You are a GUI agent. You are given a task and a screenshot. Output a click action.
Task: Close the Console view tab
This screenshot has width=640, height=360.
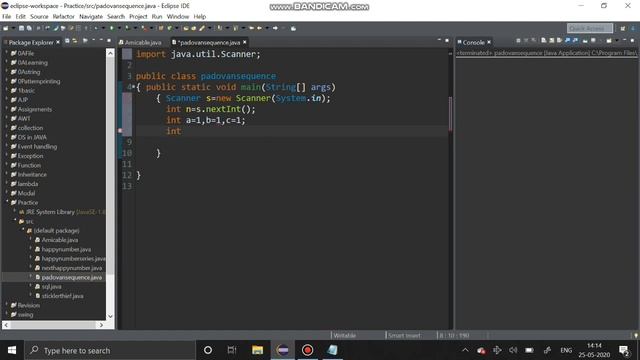489,42
